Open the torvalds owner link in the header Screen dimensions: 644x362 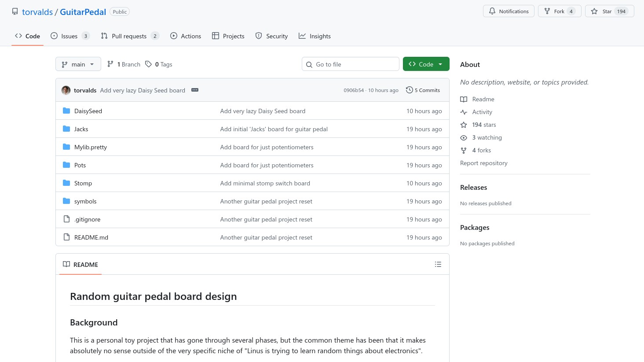(37, 12)
